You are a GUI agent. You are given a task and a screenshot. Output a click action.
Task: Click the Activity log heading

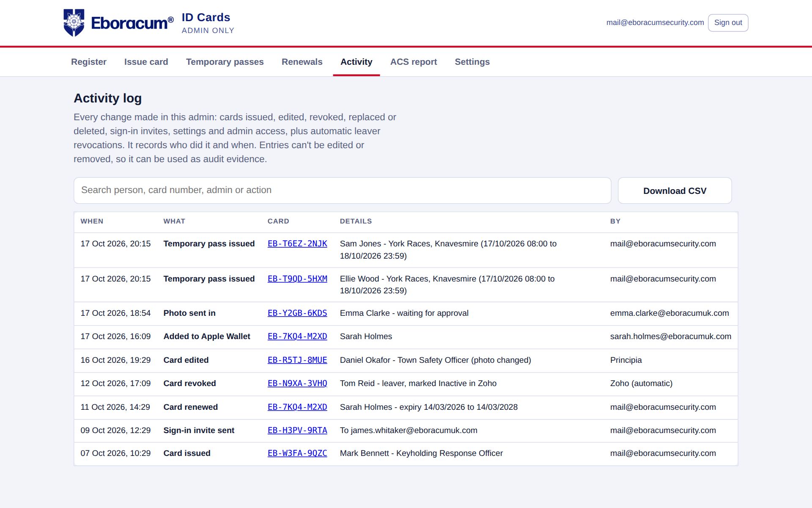[108, 98]
